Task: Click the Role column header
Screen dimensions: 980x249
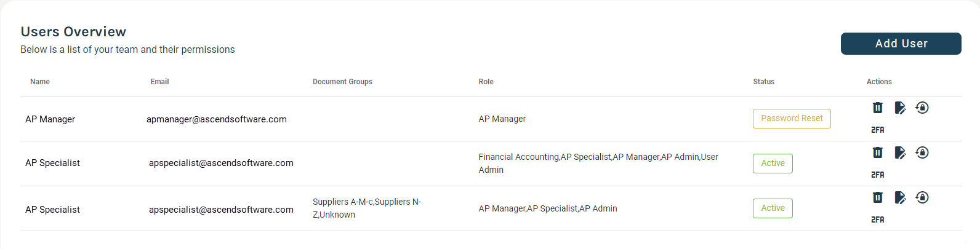Action: coord(486,82)
